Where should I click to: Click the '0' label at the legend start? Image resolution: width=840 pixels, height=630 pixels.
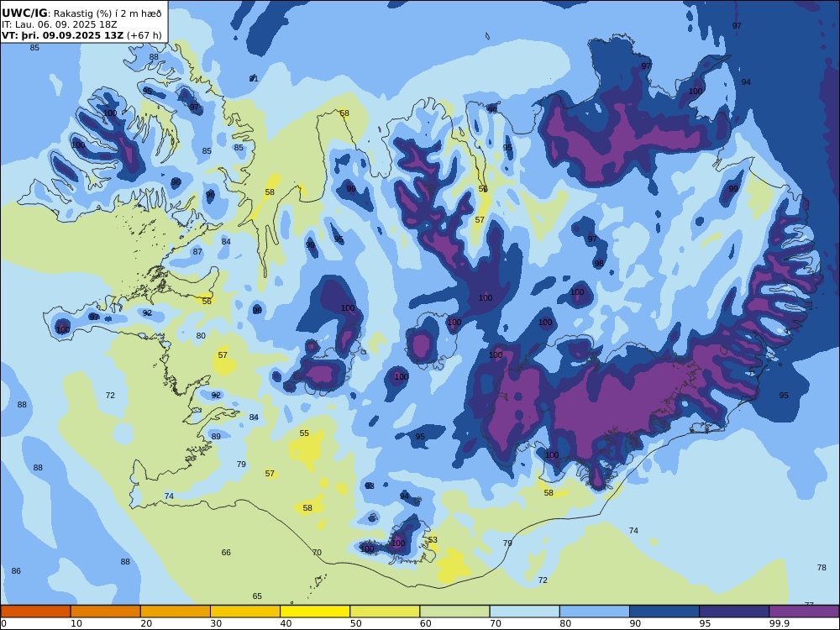click(3, 623)
